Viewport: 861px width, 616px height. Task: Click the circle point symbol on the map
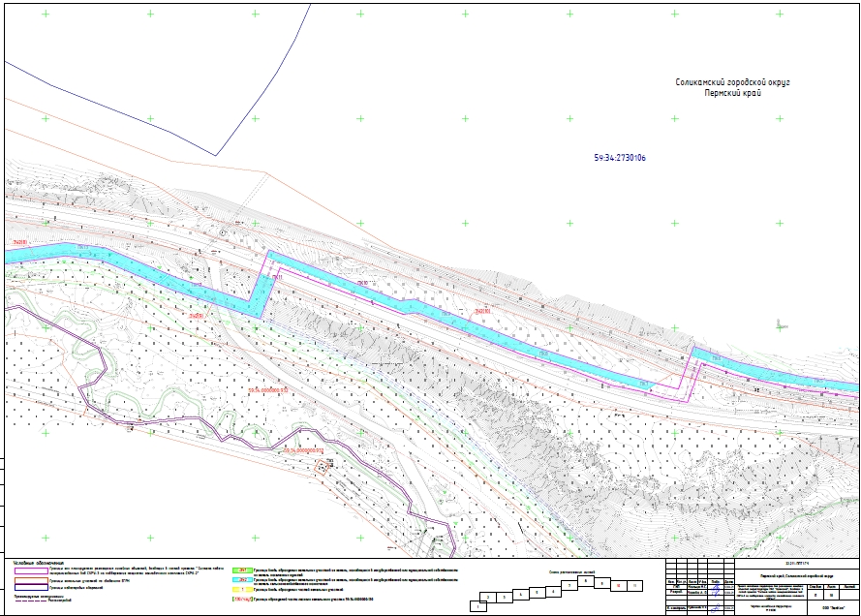click(x=223, y=233)
